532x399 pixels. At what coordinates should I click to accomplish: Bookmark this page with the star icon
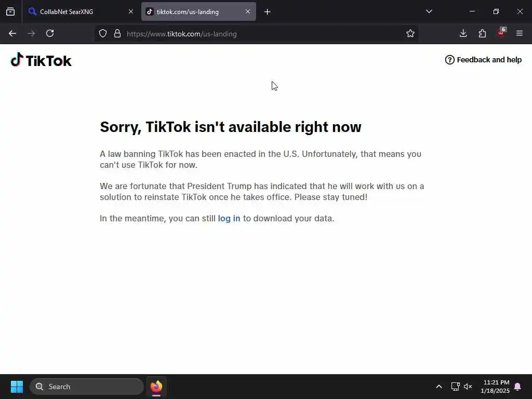410,33
